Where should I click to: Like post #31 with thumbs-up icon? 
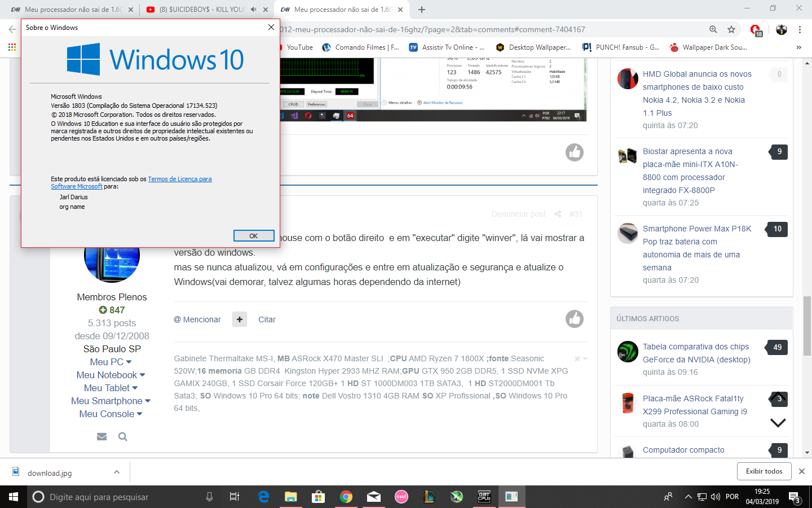tap(575, 319)
